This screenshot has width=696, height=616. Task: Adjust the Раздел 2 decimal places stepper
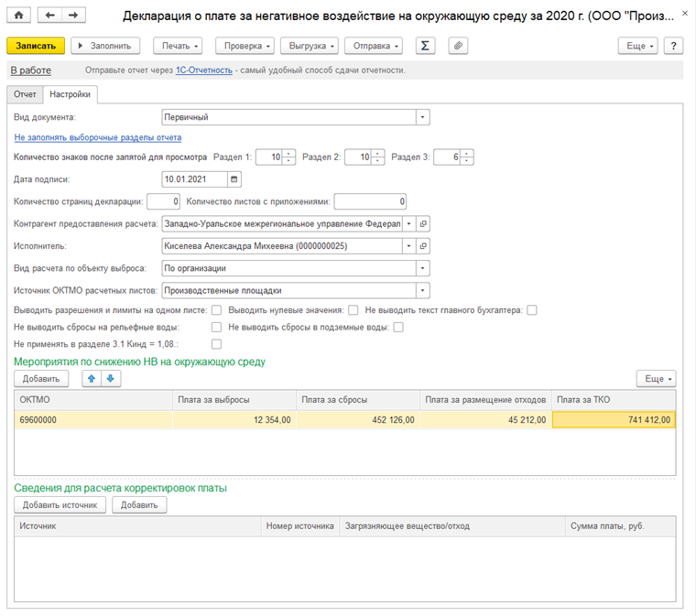(377, 157)
